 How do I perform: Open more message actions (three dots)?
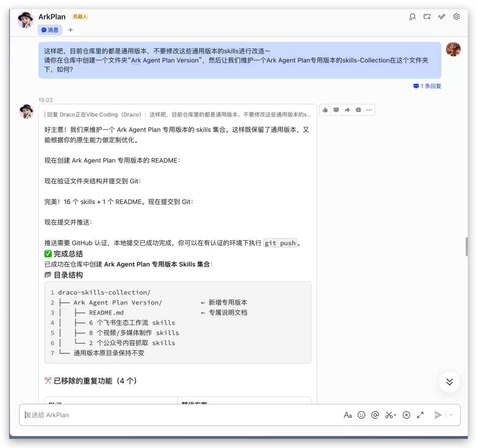[x=369, y=110]
